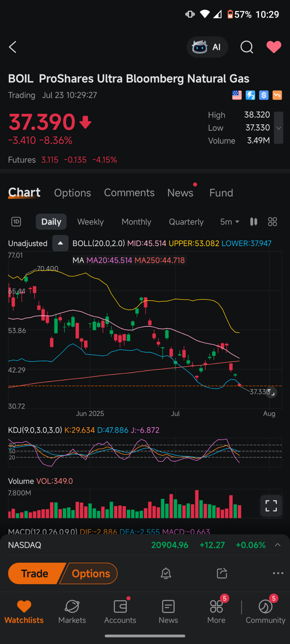Collapse the indicator legend arrow
290x644 pixels.
pos(60,243)
